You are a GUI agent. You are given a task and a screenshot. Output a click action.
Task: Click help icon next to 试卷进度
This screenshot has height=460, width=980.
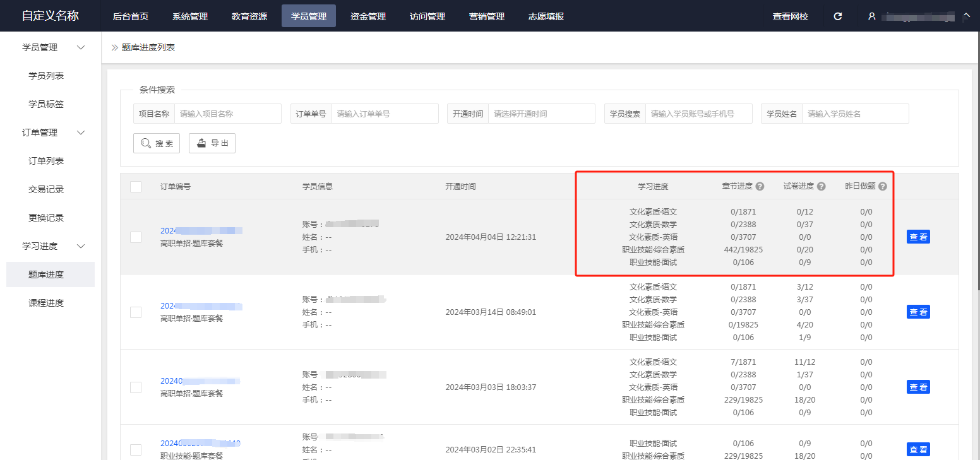click(x=821, y=187)
